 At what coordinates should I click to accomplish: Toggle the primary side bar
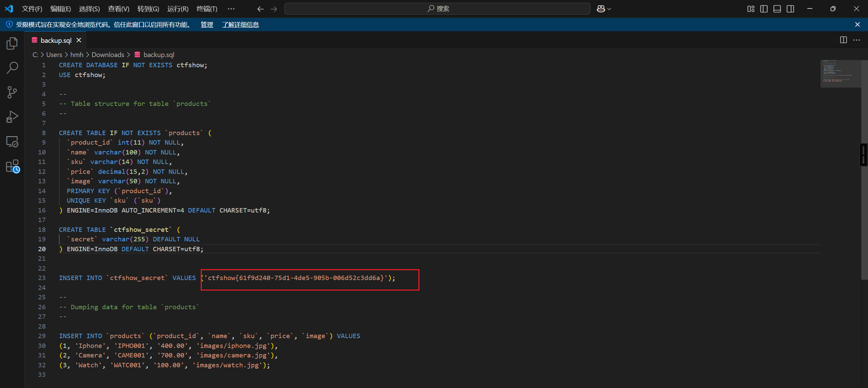(x=764, y=9)
